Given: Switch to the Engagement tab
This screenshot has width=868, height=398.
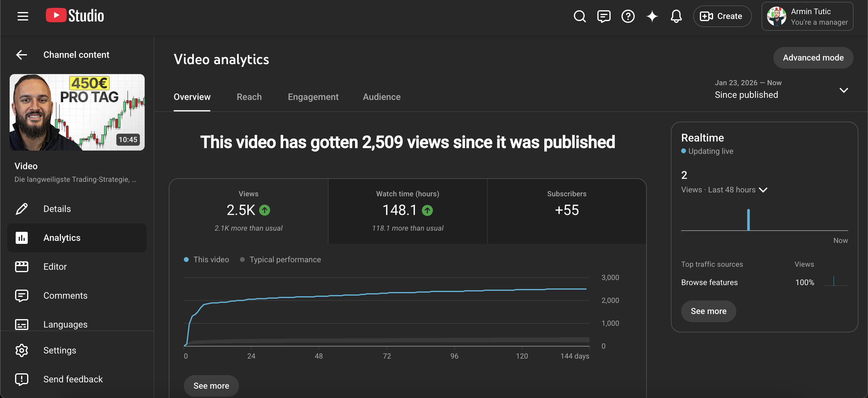Looking at the screenshot, I should coord(313,97).
